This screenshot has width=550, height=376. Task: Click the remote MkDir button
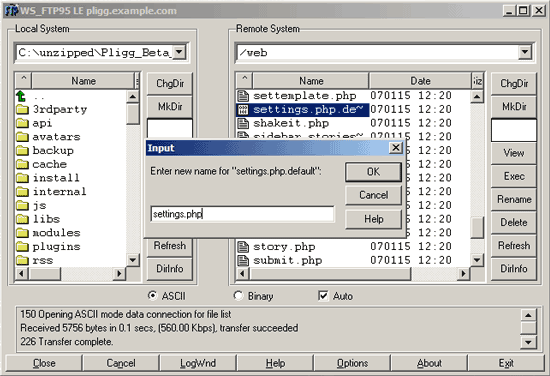point(514,106)
